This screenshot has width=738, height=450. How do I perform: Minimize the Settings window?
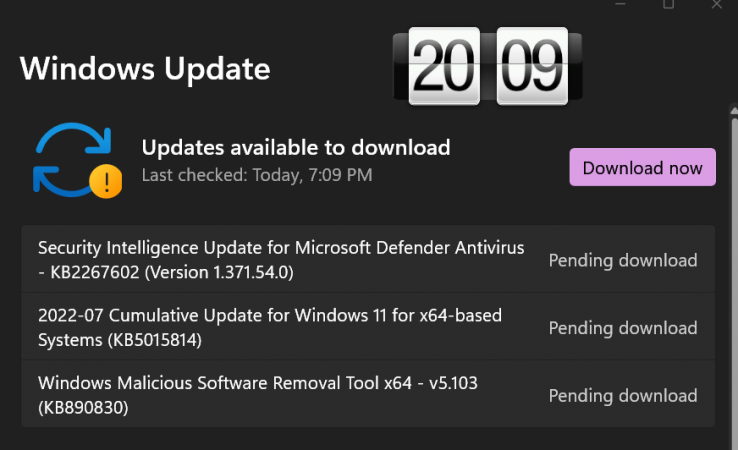coord(620,4)
